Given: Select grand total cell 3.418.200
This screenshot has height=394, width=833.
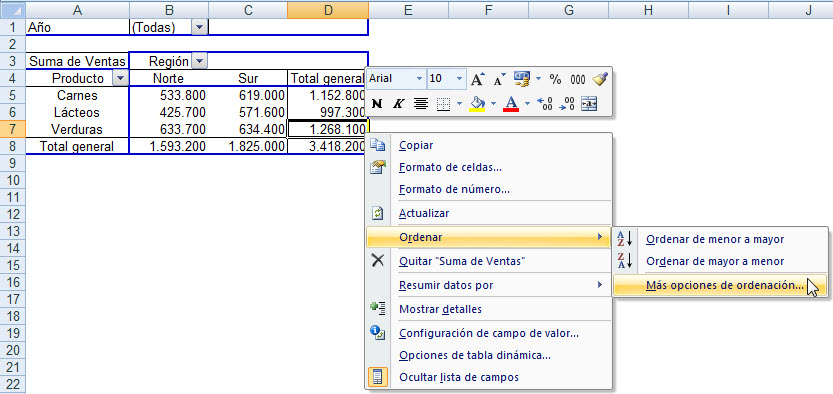Looking at the screenshot, I should tap(328, 147).
